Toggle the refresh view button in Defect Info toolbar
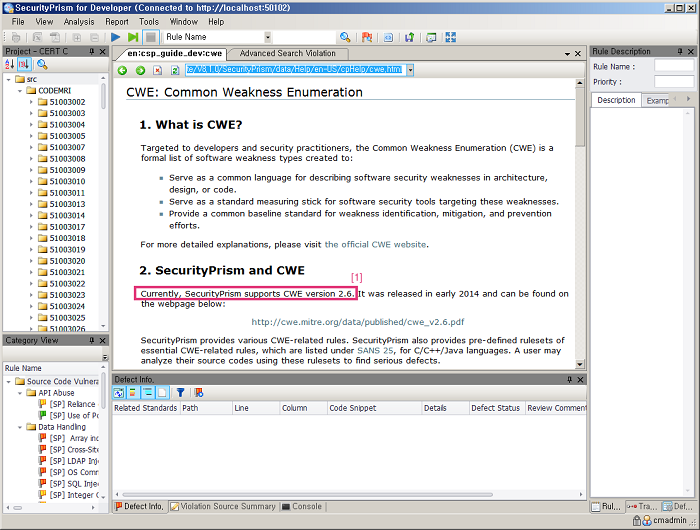The image size is (700, 530). coord(119,392)
